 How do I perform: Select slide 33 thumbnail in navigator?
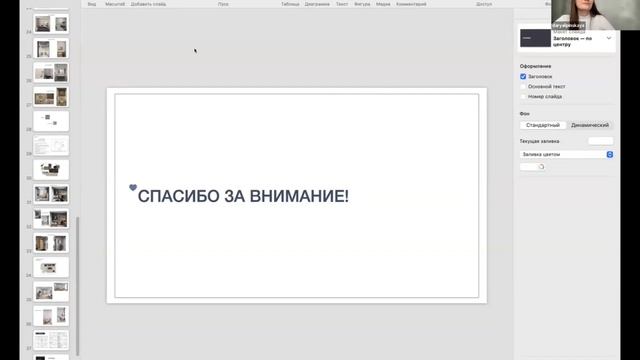[x=51, y=243]
